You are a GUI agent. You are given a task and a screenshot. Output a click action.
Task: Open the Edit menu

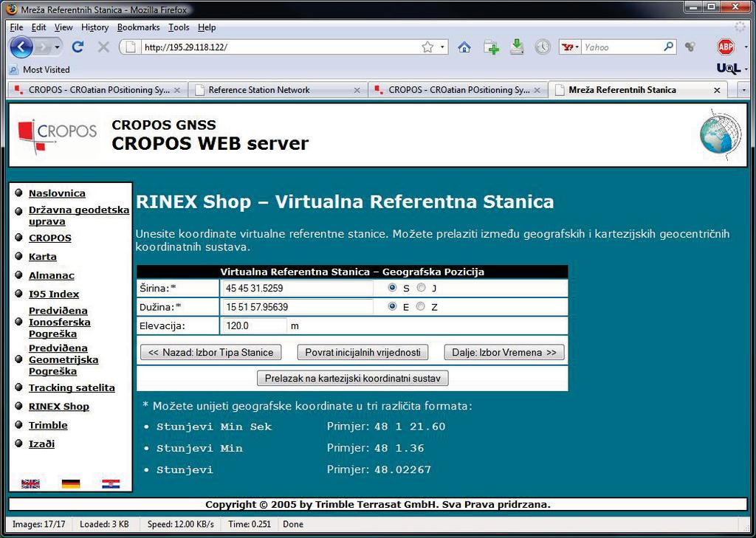39,27
